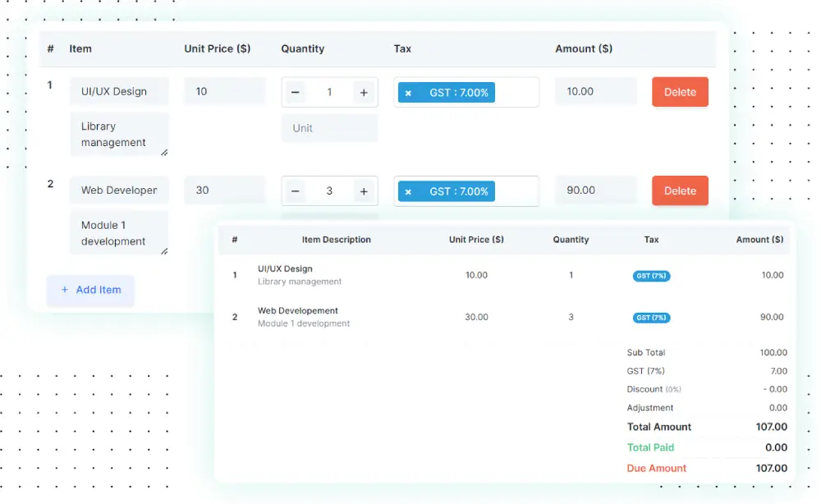Click the empty Unit placeholder field
This screenshot has height=504, width=821.
[329, 128]
